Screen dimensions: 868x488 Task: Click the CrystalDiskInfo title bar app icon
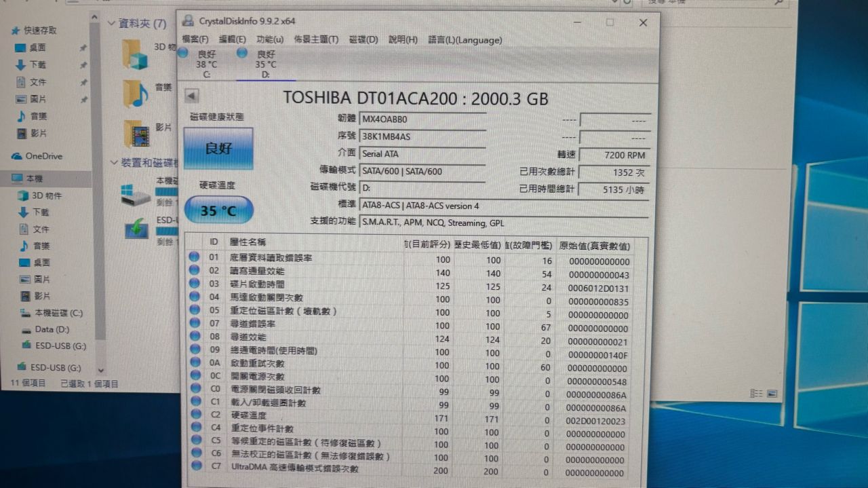point(187,21)
